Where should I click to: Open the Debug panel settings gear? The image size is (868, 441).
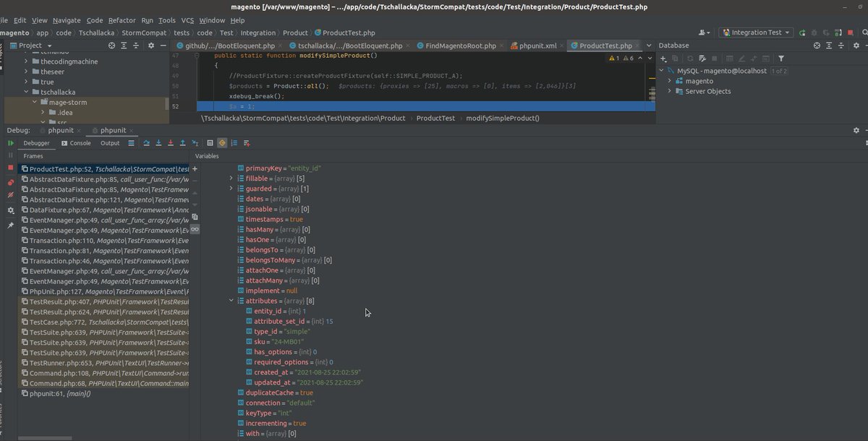856,130
